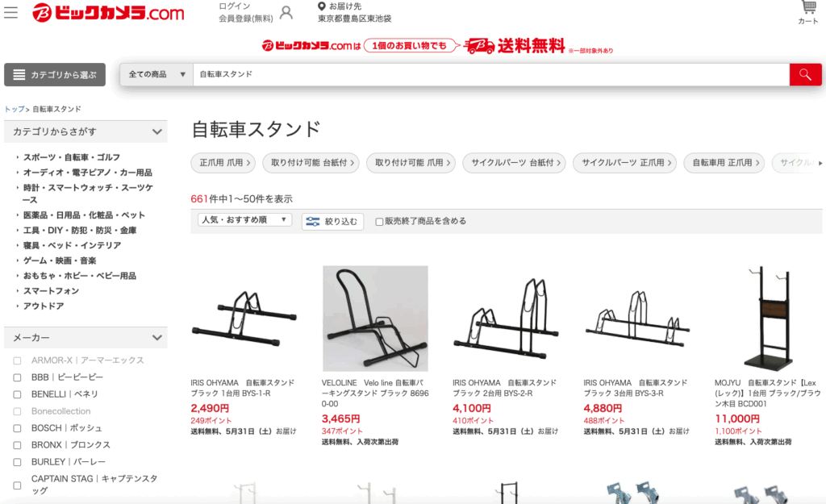Screen dimensions: 826x504
Task: Open the 全ての商品 category dropdown
Action: [x=157, y=74]
